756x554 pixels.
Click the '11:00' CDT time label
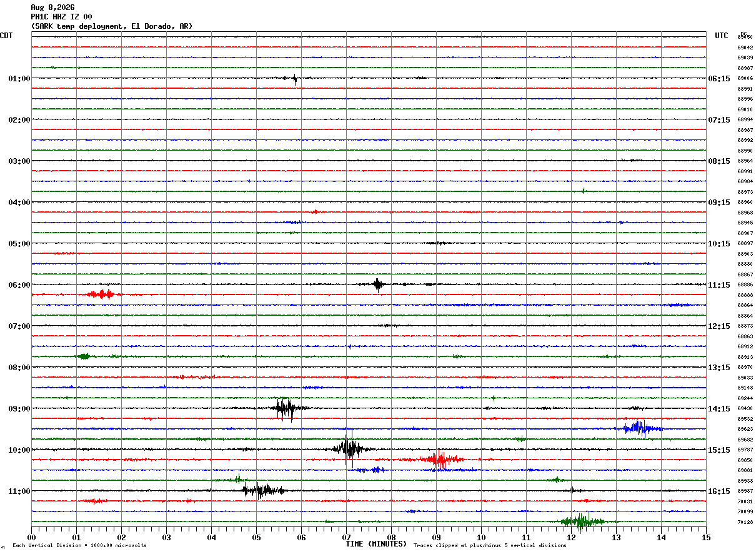click(x=19, y=491)
